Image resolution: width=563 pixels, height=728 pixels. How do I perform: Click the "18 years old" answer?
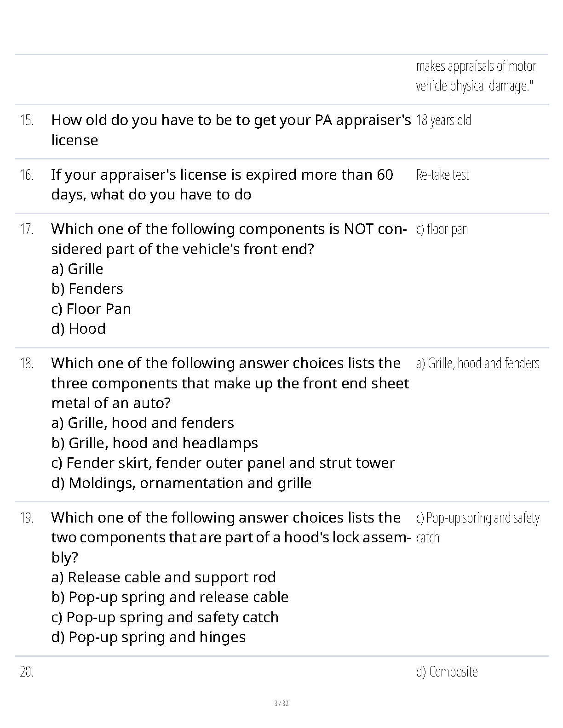click(443, 120)
